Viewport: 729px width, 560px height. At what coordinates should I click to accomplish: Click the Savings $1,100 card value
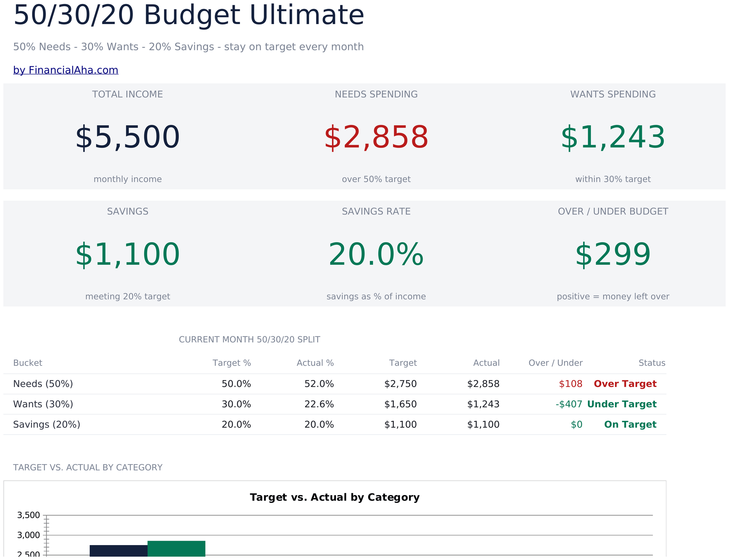(128, 255)
